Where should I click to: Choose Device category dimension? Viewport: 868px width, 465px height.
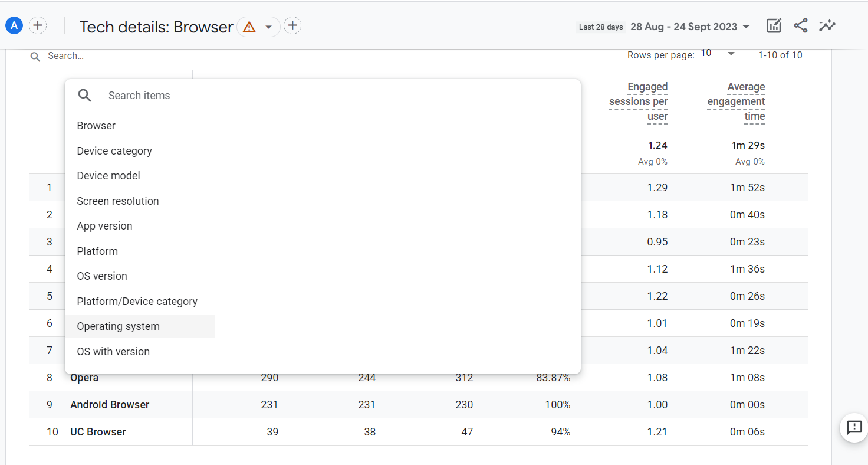tap(114, 151)
